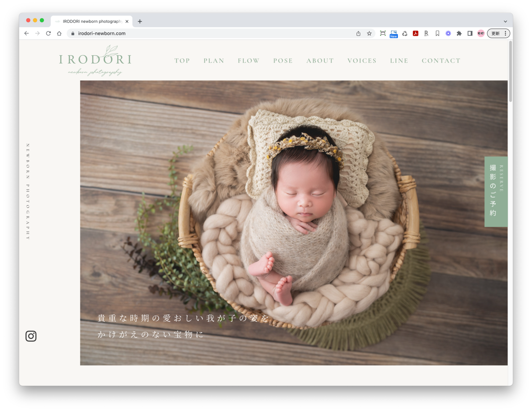Click the screenshot capture extension icon
The image size is (532, 411).
coord(382,33)
